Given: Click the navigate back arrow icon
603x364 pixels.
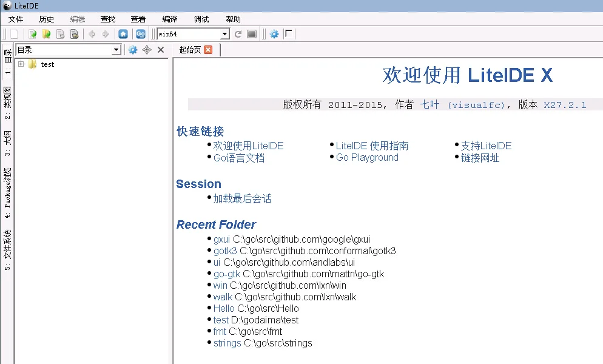Looking at the screenshot, I should [92, 34].
